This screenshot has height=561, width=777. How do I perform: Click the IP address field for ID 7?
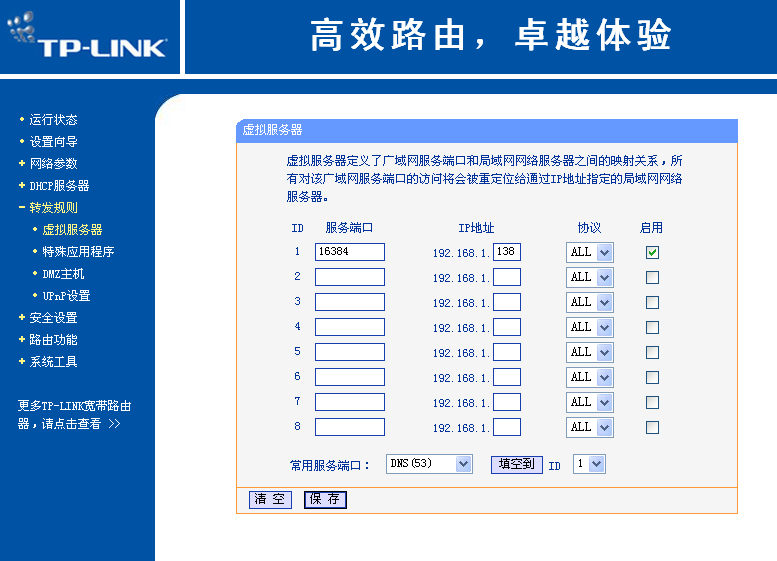click(507, 402)
